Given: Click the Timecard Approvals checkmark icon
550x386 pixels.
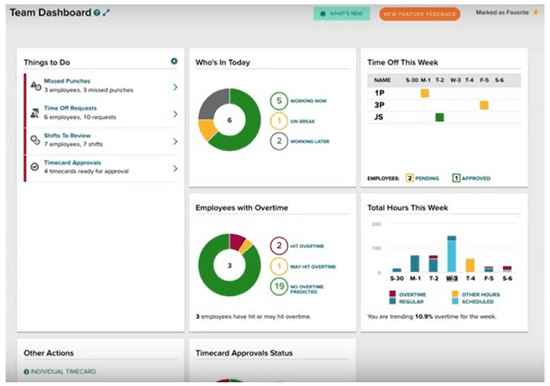Looking at the screenshot, I should (34, 167).
